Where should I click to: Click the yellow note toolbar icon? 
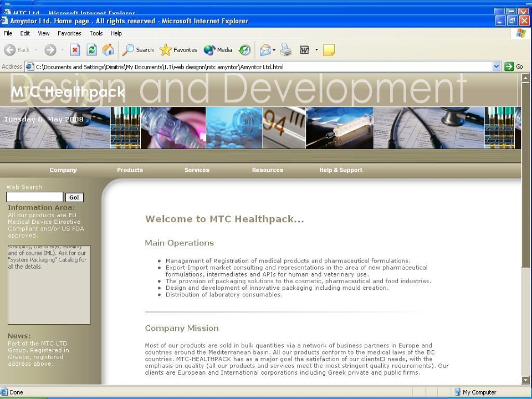point(329,50)
